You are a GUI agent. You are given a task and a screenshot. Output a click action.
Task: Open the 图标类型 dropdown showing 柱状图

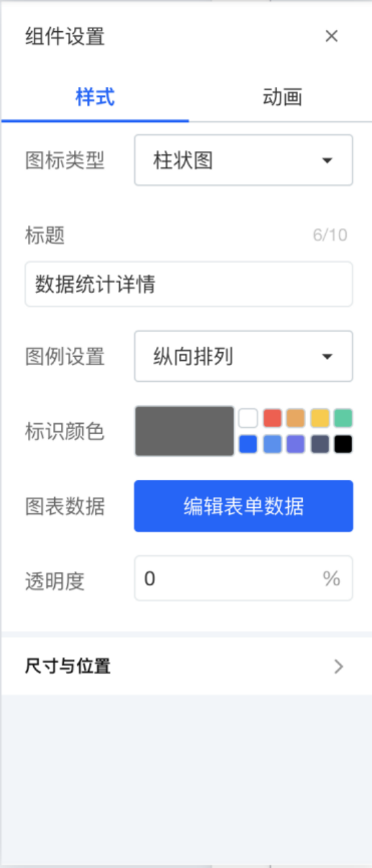pyautogui.click(x=244, y=160)
